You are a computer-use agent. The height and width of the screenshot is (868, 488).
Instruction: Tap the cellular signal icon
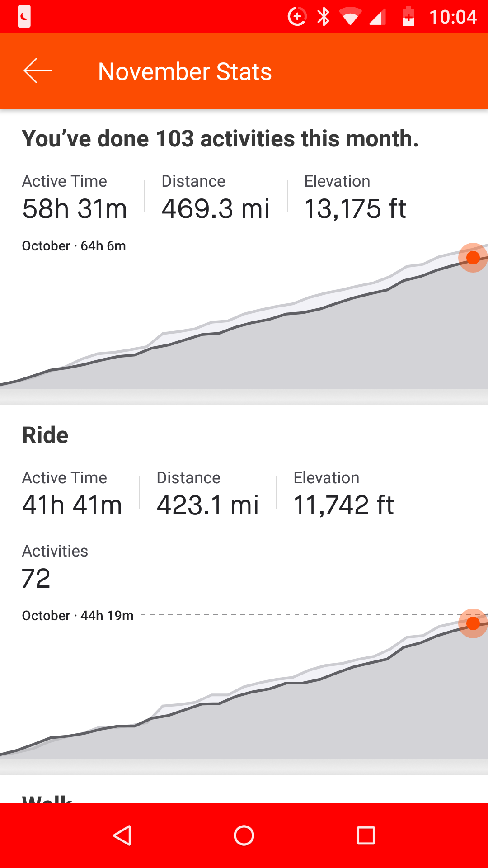point(377,17)
